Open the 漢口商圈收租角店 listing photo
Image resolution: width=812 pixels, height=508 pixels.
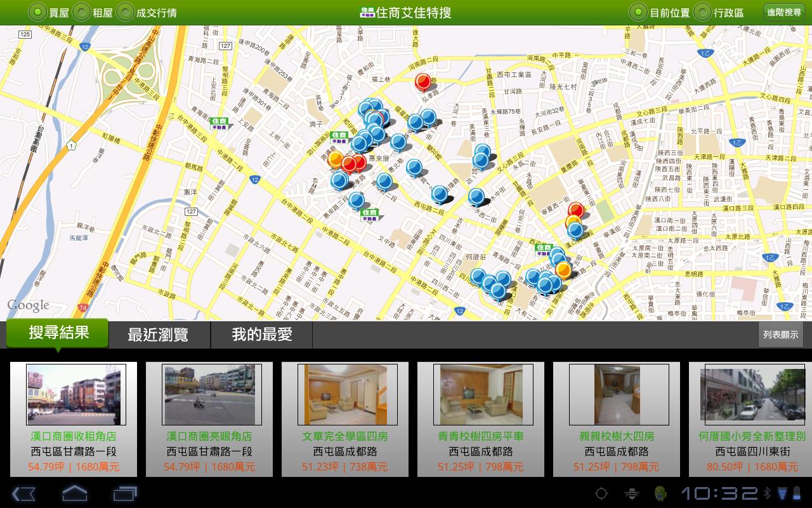[76, 394]
